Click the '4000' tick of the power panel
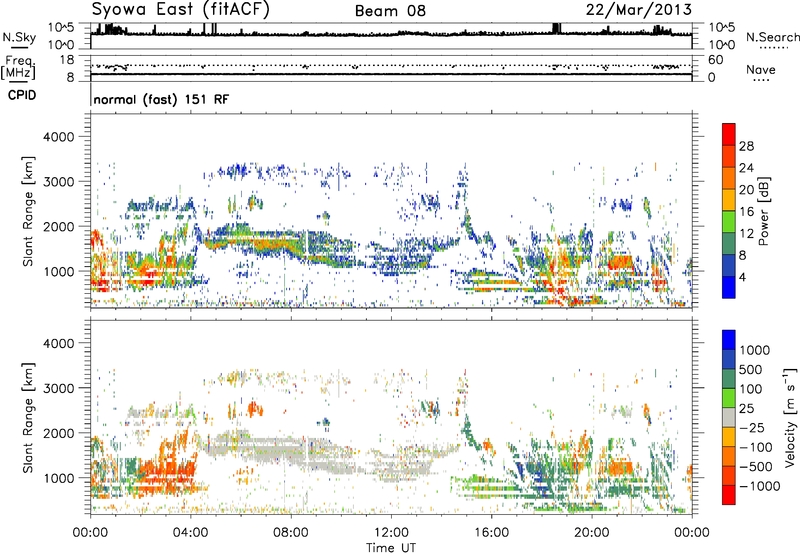800x554 pixels. (58, 137)
